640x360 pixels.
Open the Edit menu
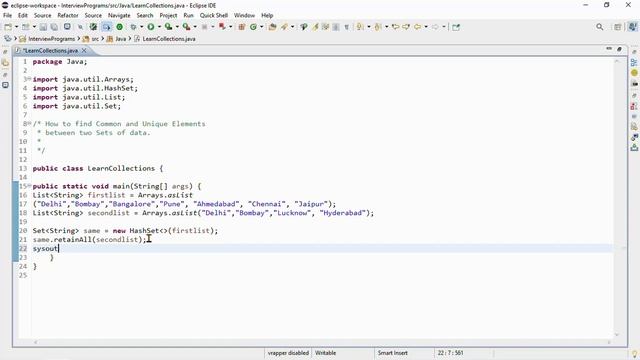click(x=22, y=16)
